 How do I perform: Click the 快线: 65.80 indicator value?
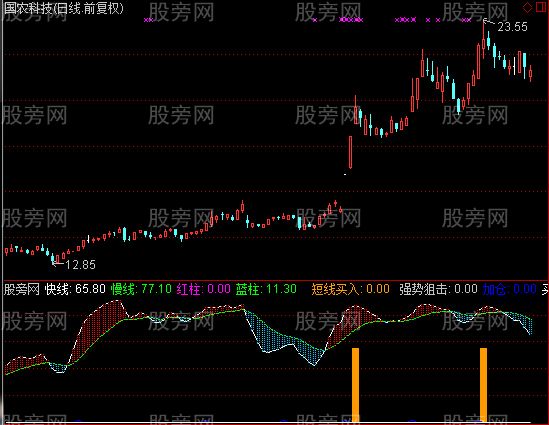pos(75,289)
